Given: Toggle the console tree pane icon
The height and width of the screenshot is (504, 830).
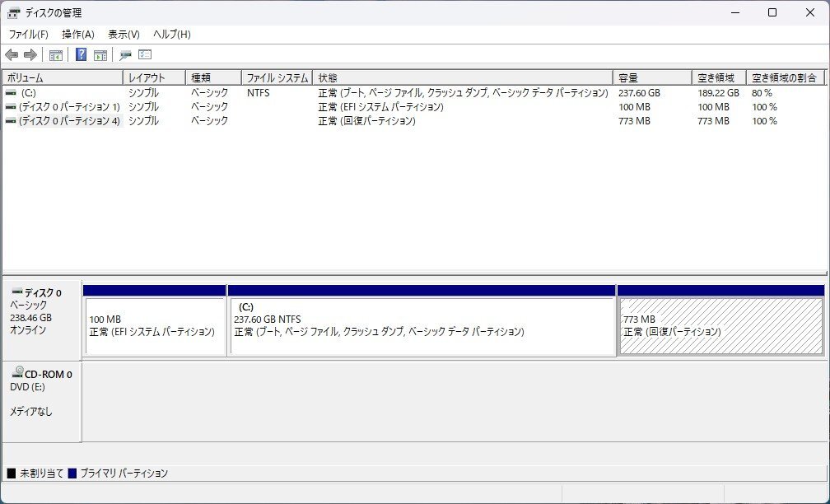Looking at the screenshot, I should pyautogui.click(x=56, y=54).
